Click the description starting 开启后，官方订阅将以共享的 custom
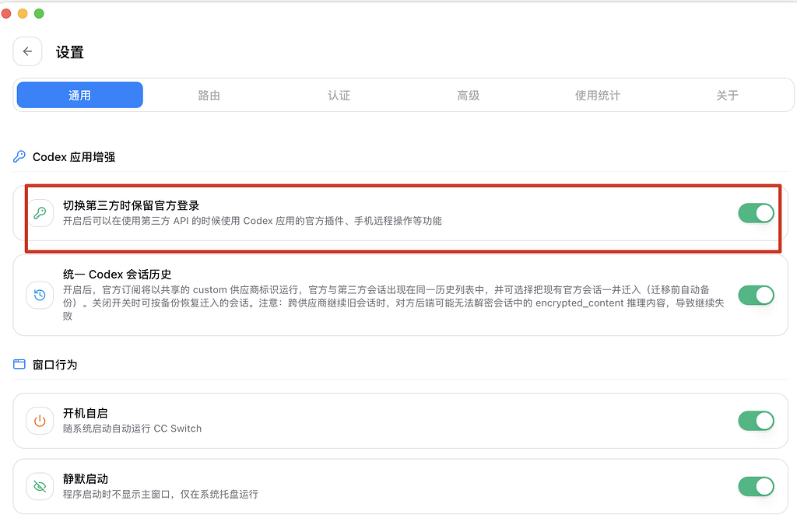Image resolution: width=797 pixels, height=532 pixels. pos(393,303)
